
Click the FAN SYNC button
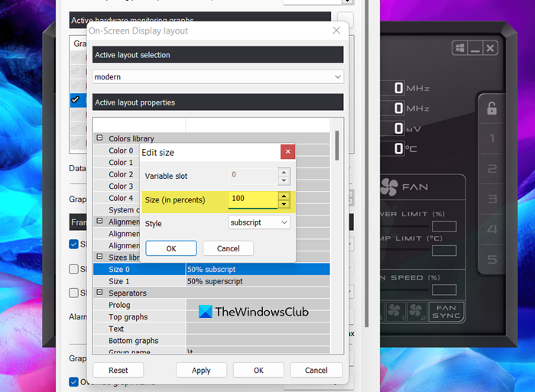(446, 312)
